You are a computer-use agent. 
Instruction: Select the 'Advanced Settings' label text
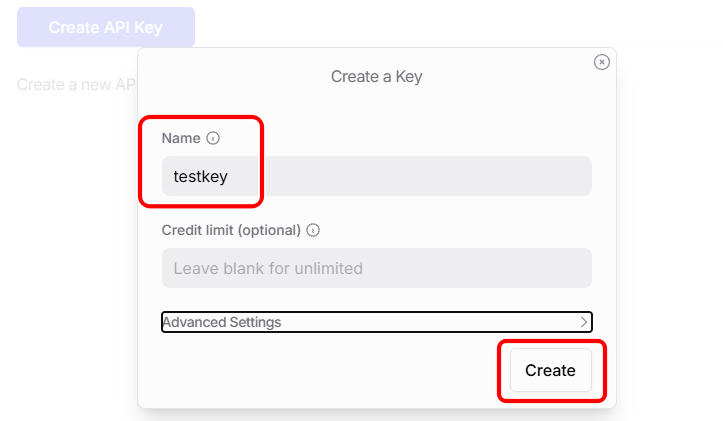coord(222,322)
